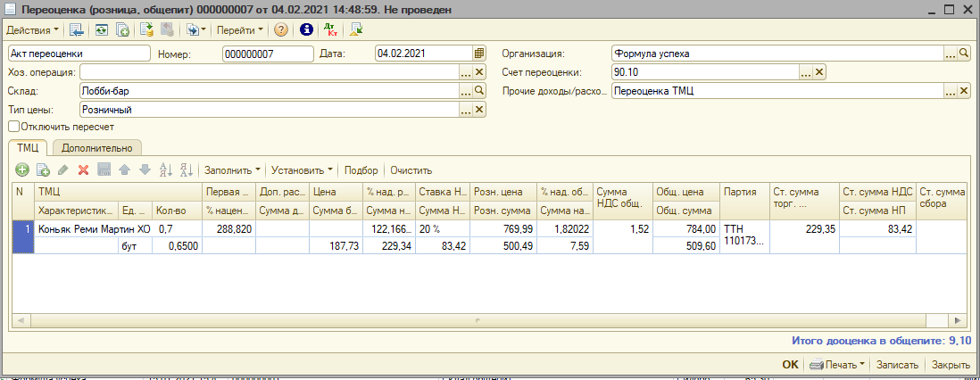Screen dimensions: 980x380
Task: Click the Подбор button
Action: coord(361,169)
